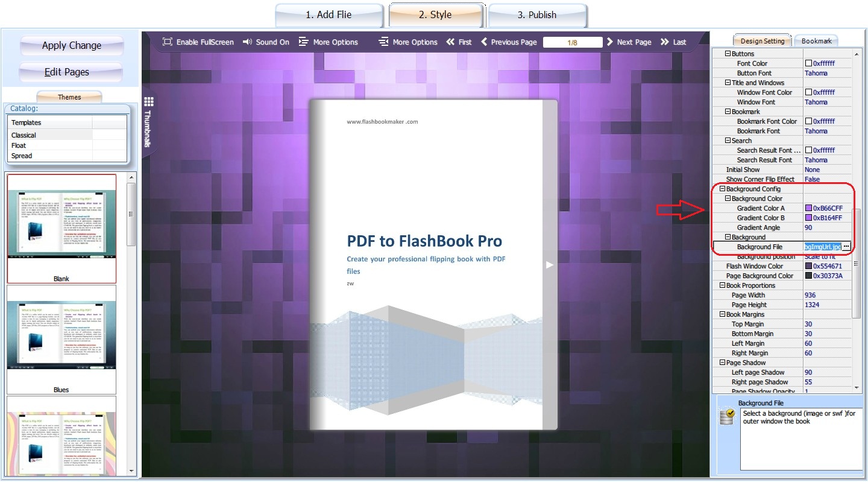Click Next Page arrow icon

tap(610, 42)
